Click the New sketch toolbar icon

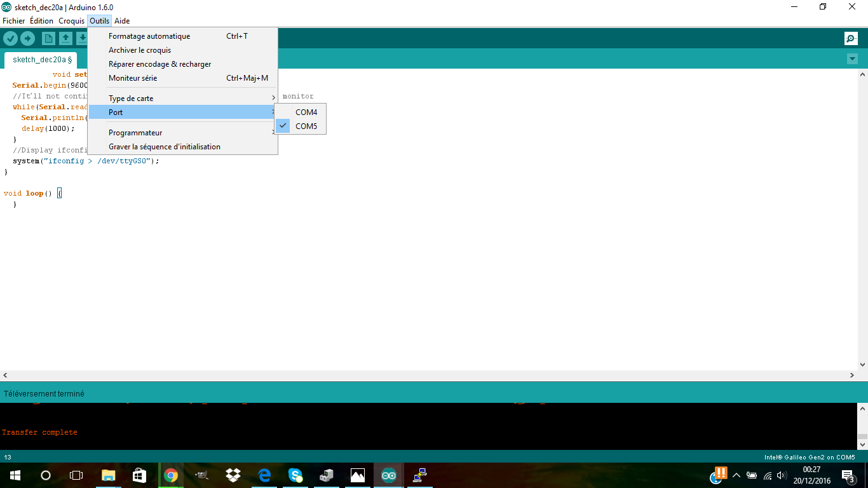point(48,39)
